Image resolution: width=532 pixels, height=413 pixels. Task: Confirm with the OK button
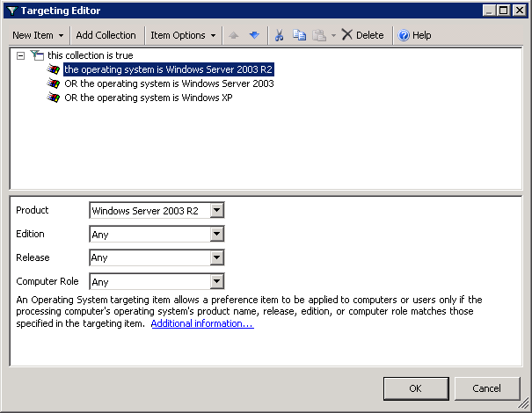416,388
